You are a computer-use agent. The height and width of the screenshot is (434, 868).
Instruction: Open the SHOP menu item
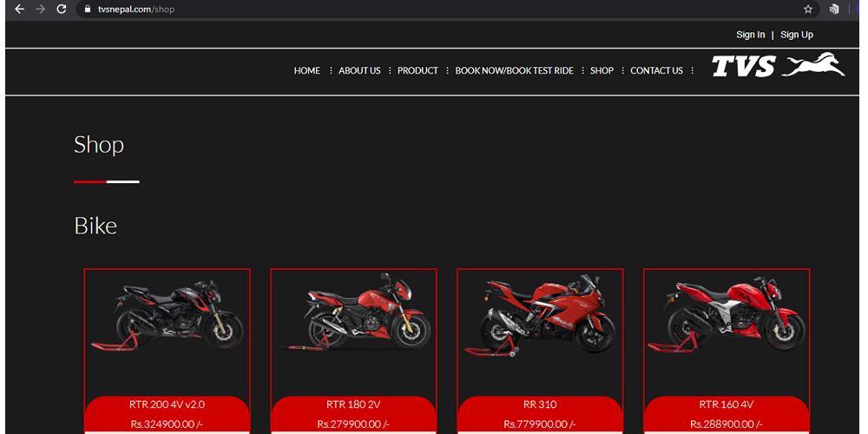tap(602, 71)
